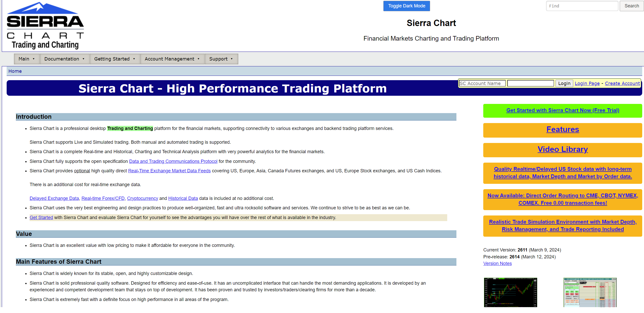Click the SC Account Name field
The width and height of the screenshot is (644, 313).
click(x=482, y=83)
